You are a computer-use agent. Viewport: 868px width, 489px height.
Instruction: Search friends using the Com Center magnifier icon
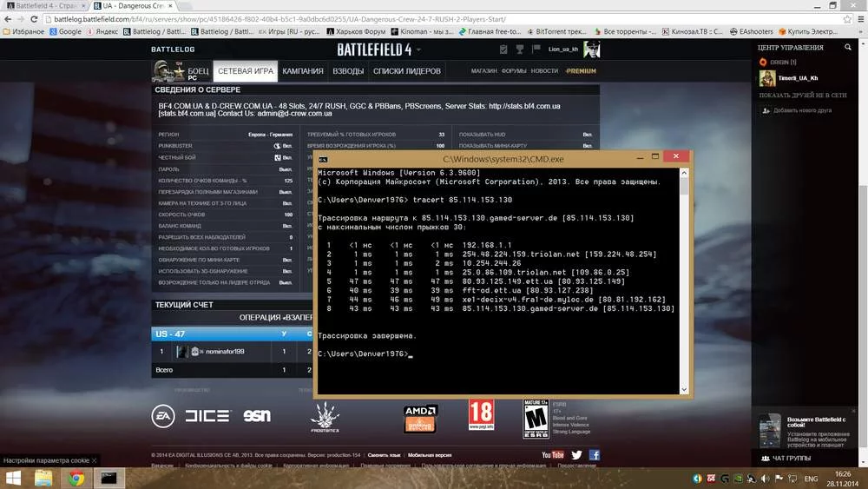847,48
